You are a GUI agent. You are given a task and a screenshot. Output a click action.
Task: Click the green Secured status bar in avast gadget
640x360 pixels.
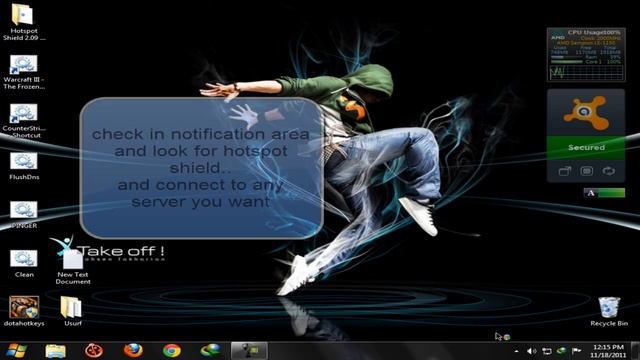586,147
